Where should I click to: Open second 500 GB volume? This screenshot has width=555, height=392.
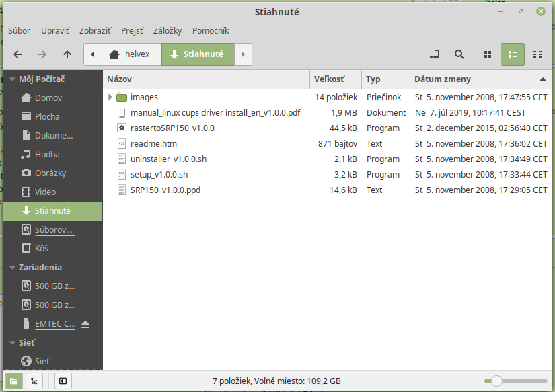(x=52, y=305)
